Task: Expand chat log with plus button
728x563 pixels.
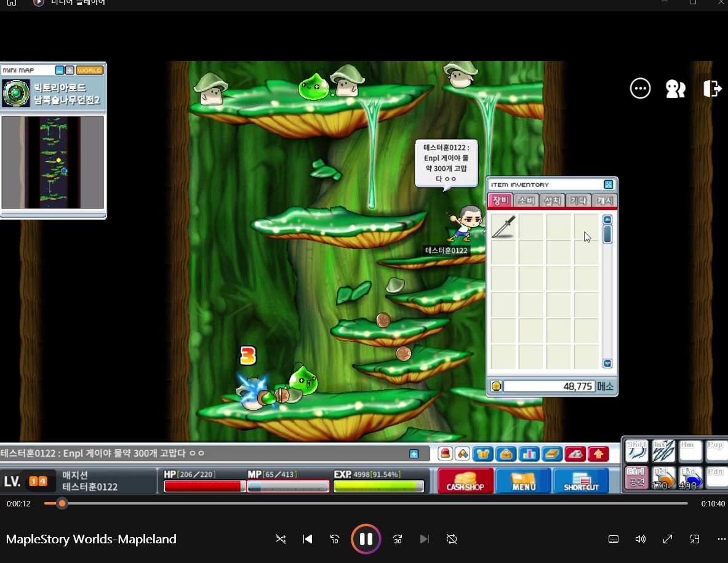Action: coord(414,453)
